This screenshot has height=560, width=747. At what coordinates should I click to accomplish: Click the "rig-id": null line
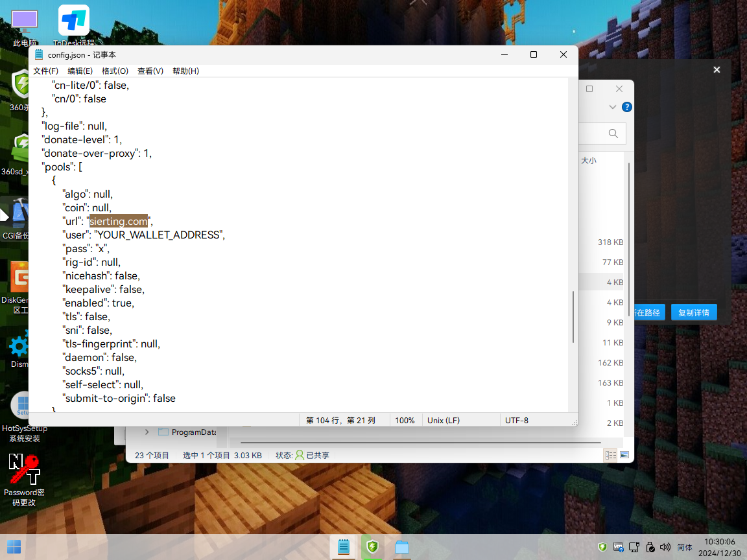(91, 262)
